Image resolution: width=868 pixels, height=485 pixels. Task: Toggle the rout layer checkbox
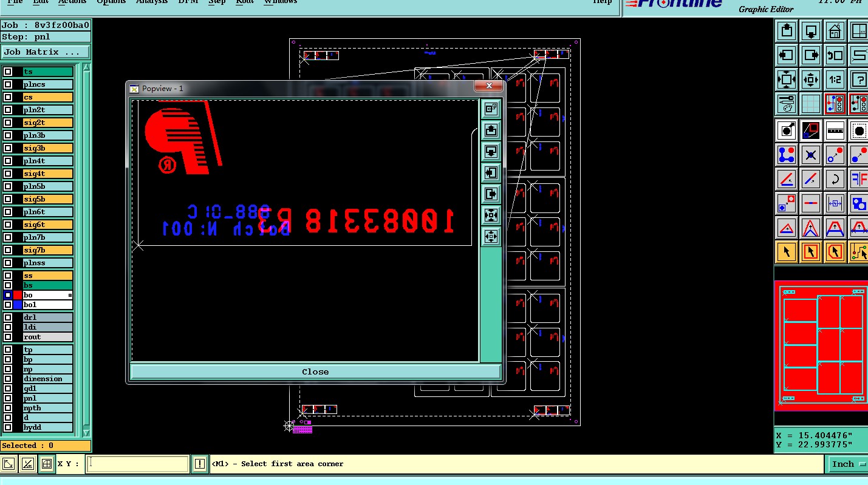[x=8, y=337]
